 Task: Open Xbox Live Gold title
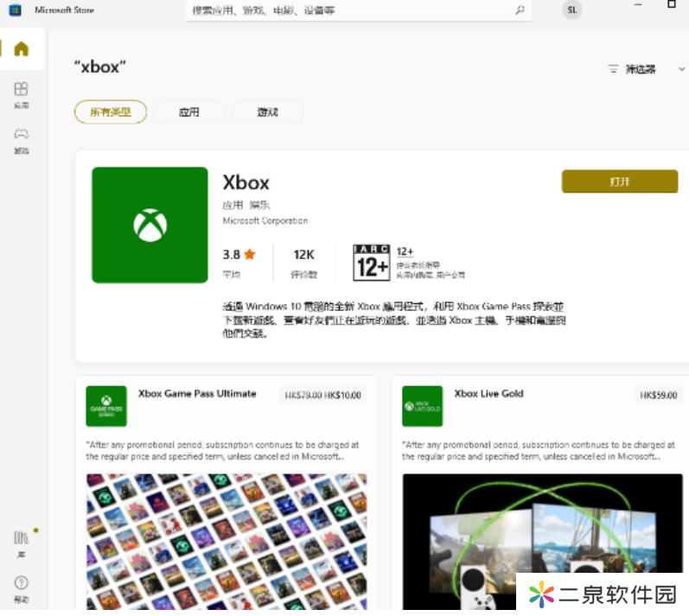click(x=488, y=393)
